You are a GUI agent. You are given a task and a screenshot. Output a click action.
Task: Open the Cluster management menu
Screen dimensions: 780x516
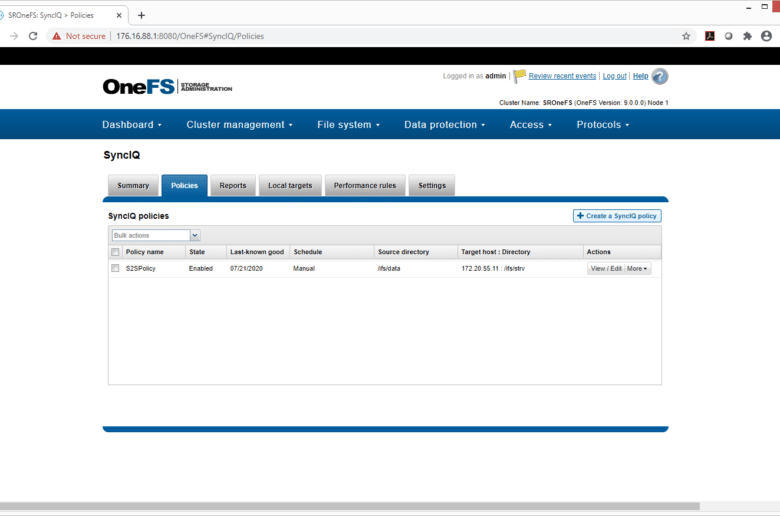point(239,124)
